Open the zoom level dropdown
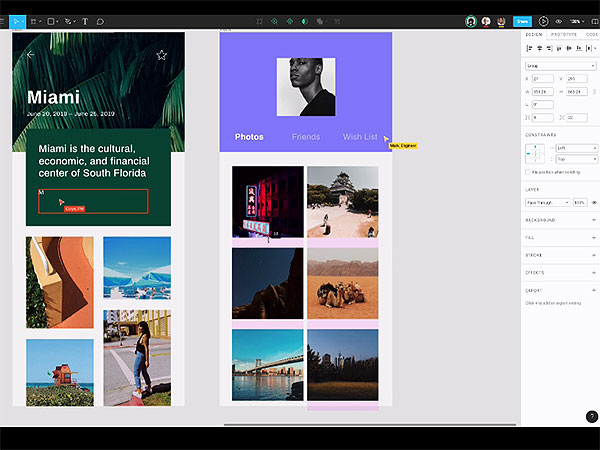This screenshot has width=600, height=450. click(577, 21)
